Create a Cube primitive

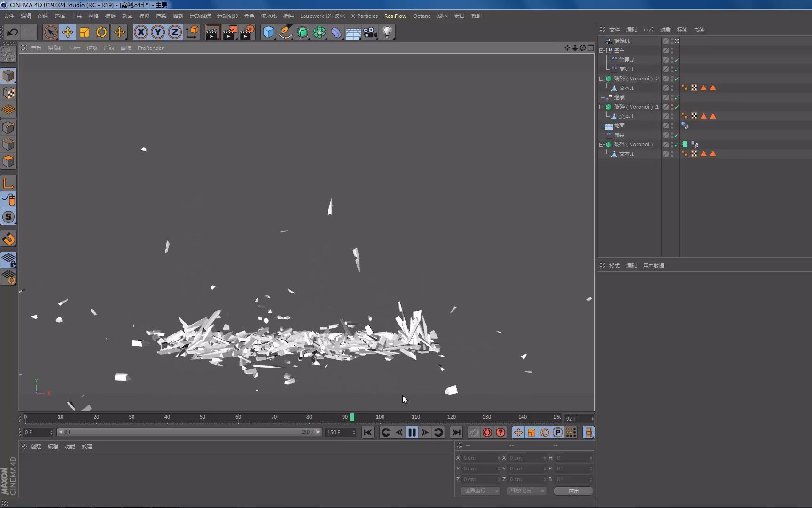point(268,32)
